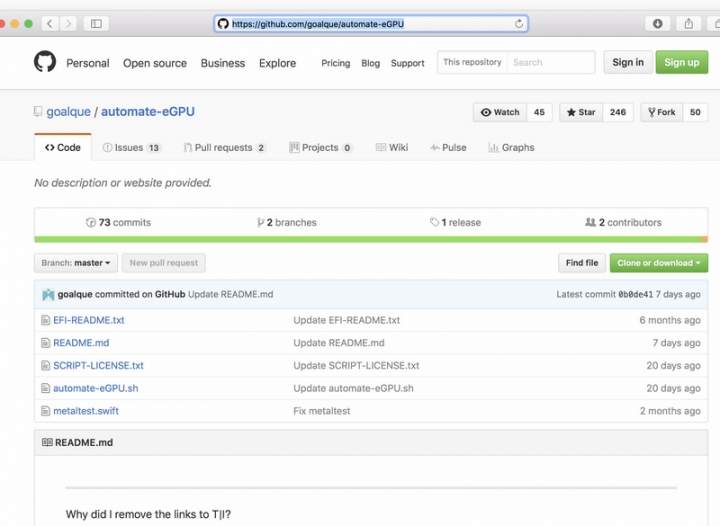Open the watchers count 45

[539, 112]
